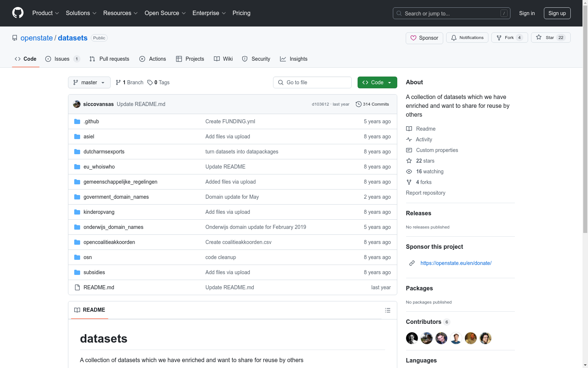This screenshot has width=588, height=368.
Task: Click the heart Sponsor button
Action: tap(424, 38)
